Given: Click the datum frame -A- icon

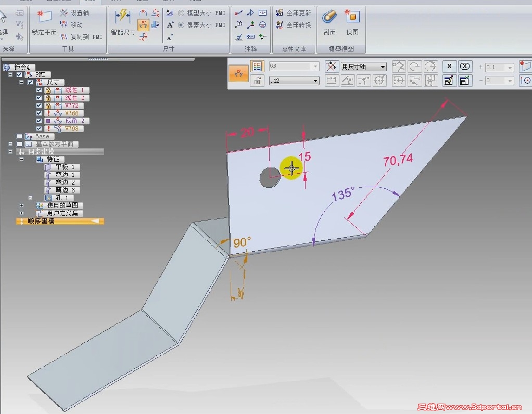Looking at the screenshot, I should tap(262, 13).
